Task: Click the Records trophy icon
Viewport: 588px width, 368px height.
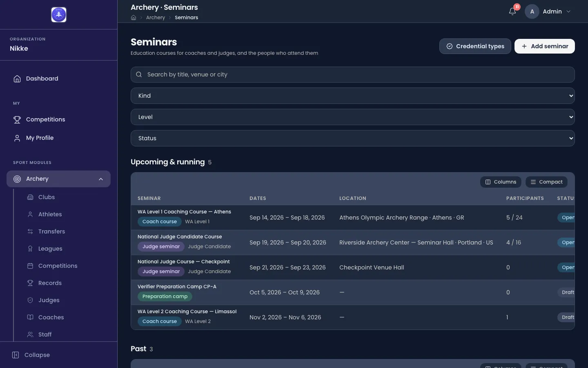Action: (x=30, y=283)
